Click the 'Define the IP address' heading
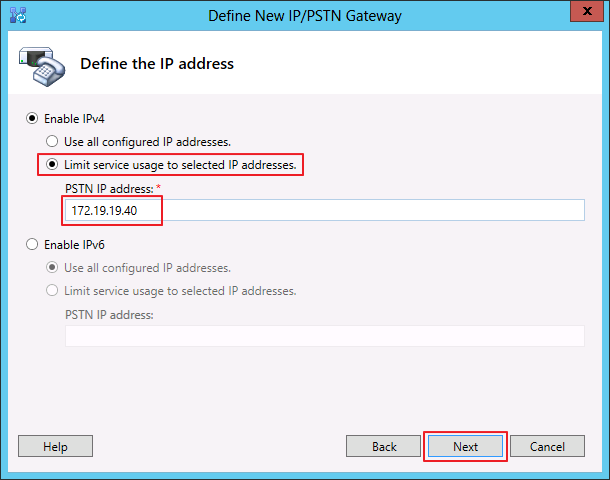This screenshot has height=480, width=610. point(157,64)
